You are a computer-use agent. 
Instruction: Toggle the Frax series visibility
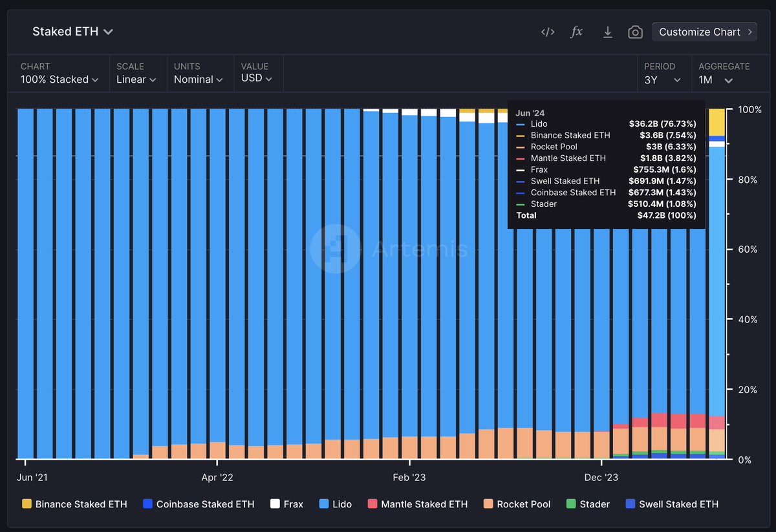(286, 504)
